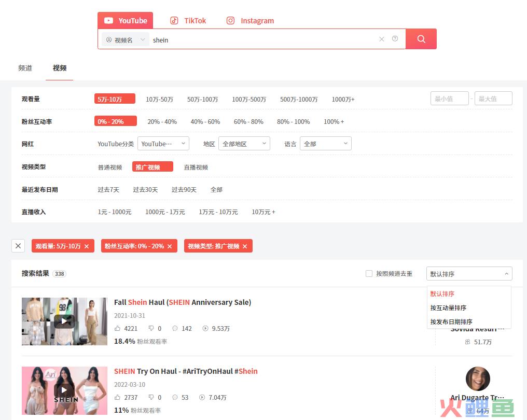527x420 pixels.
Task: Clear all filters with the X box
Action: (18, 246)
